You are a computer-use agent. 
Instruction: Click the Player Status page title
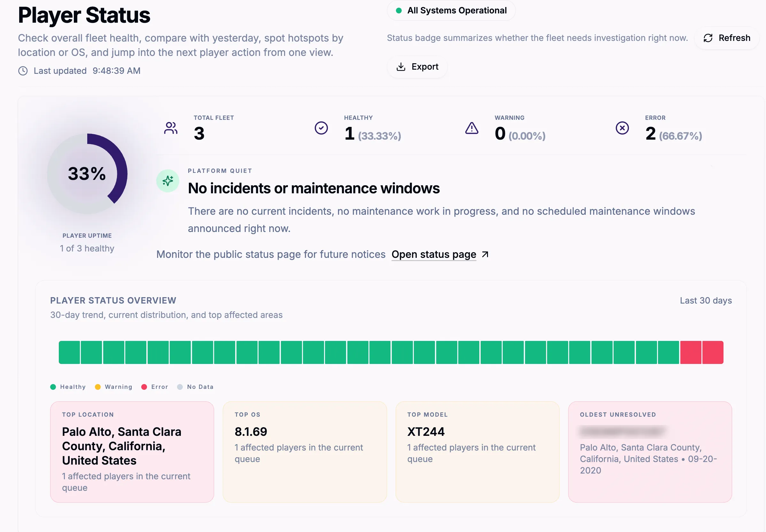(x=84, y=15)
